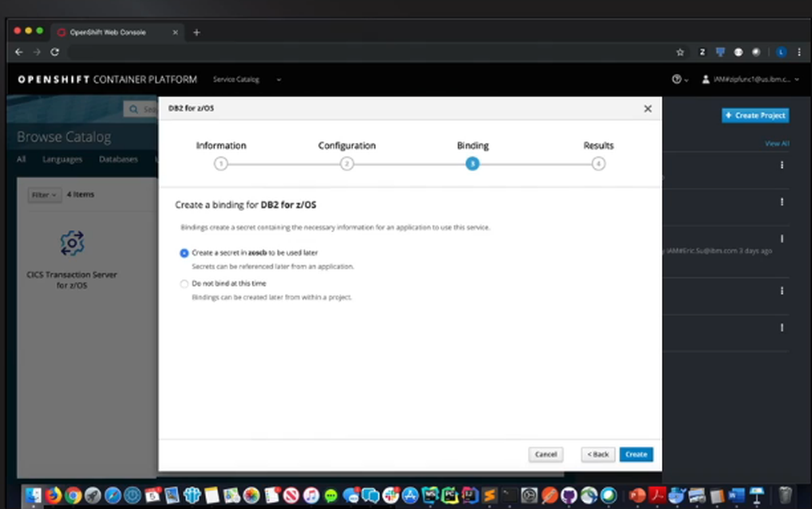Select 'Do not bind at this time' option
The image size is (812, 509).
[x=184, y=284]
